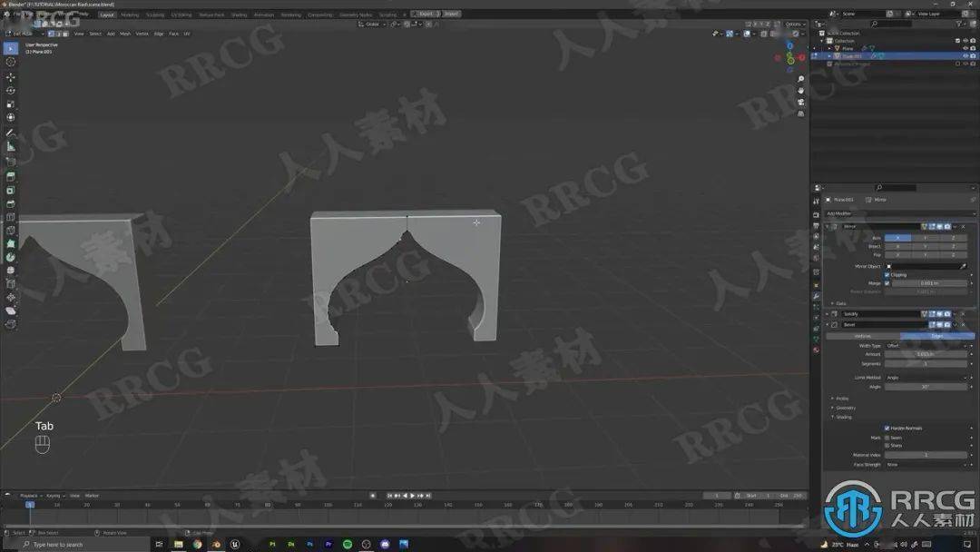Expand Plane.001 in outliner tree

coord(829,56)
